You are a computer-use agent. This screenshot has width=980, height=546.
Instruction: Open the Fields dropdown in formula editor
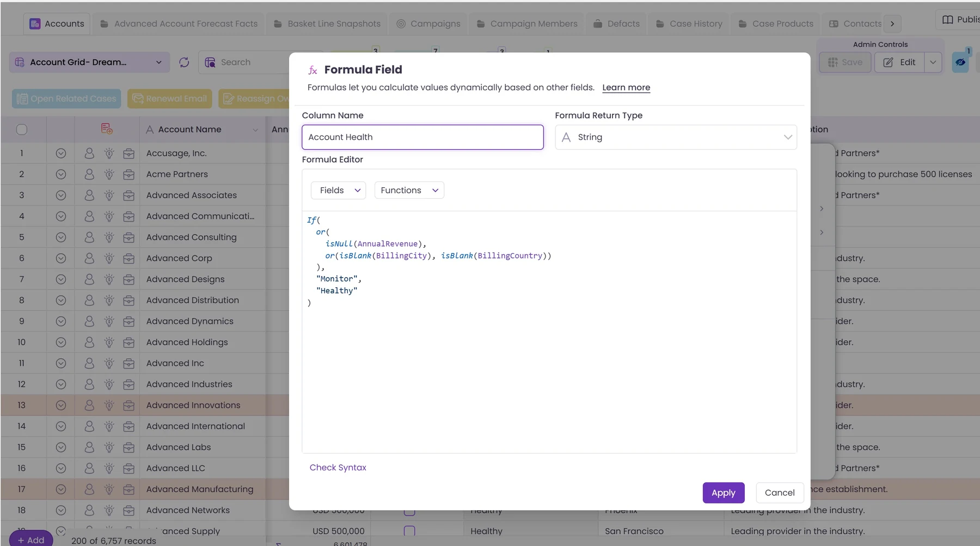[339, 190]
